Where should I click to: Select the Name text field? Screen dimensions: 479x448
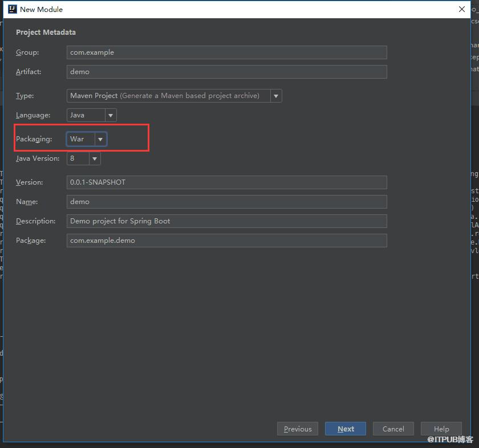tap(227, 202)
